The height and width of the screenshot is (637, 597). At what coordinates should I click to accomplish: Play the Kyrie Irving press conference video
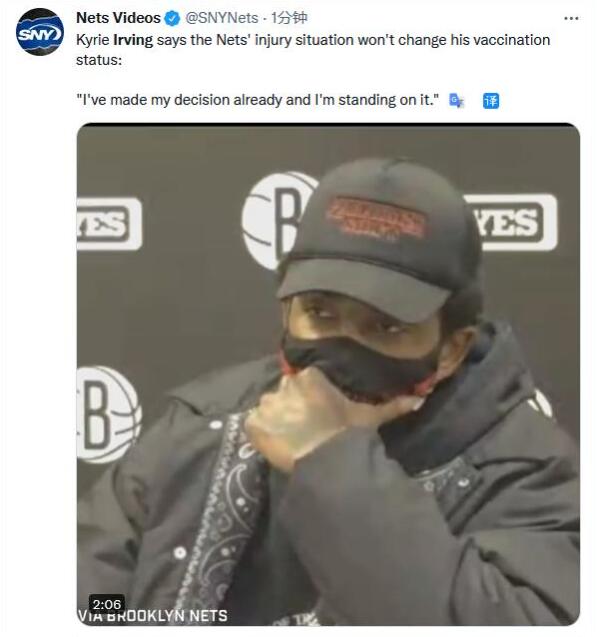(x=328, y=374)
